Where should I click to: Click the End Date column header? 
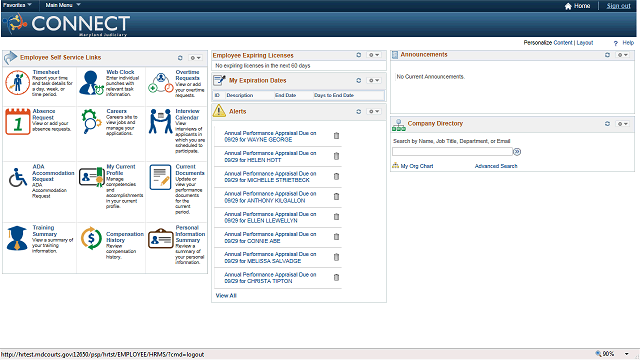285,95
